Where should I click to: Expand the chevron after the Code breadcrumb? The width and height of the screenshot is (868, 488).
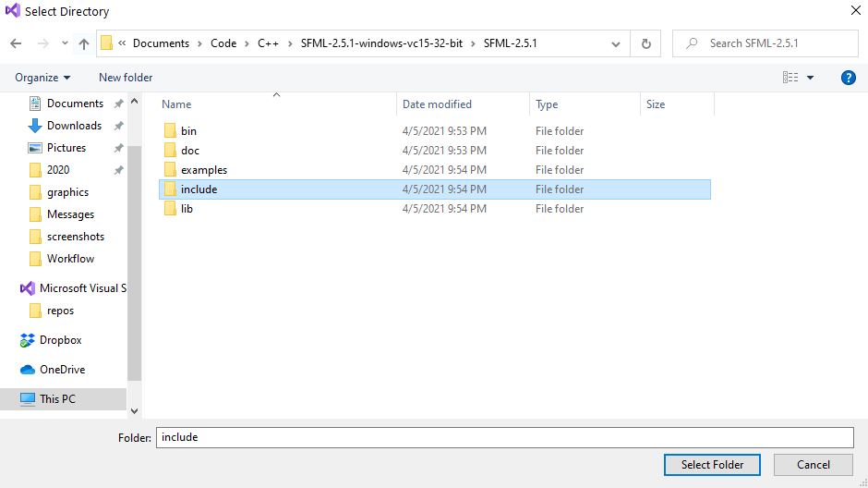(247, 43)
